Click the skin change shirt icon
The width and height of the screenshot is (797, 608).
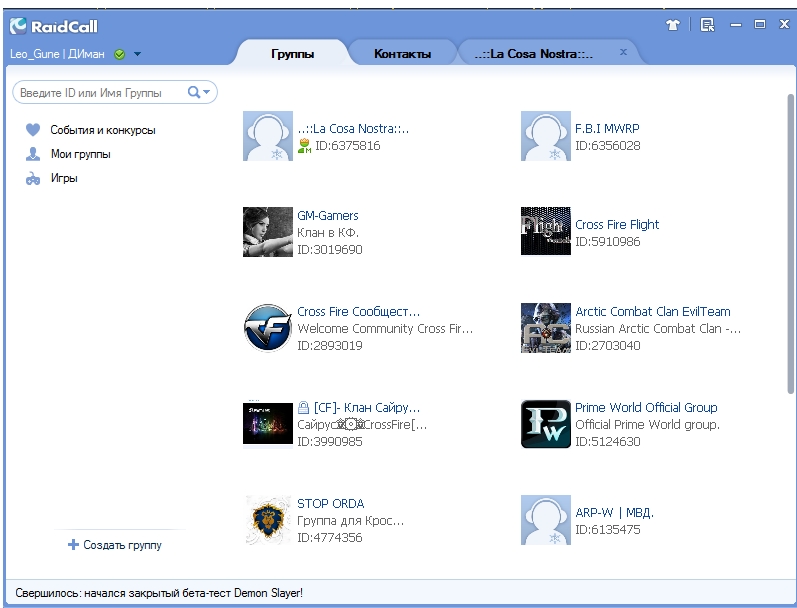(672, 25)
